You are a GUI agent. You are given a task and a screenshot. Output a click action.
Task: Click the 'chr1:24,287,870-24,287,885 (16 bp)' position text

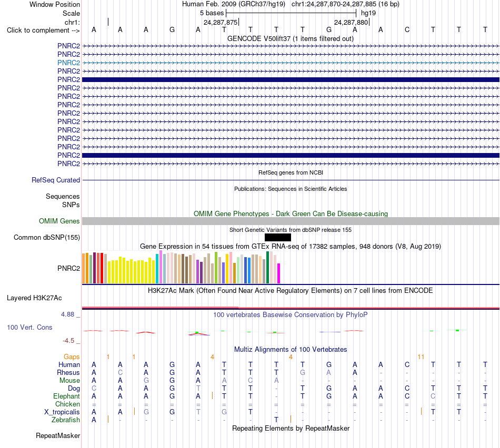[345, 4]
